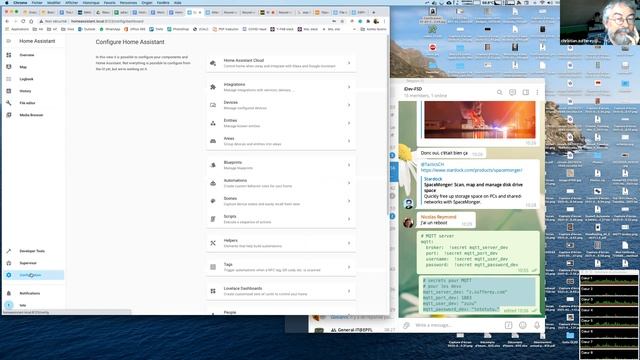640x360 pixels.
Task: Click Nicolas Reymond's name in Telegram
Action: (438, 217)
